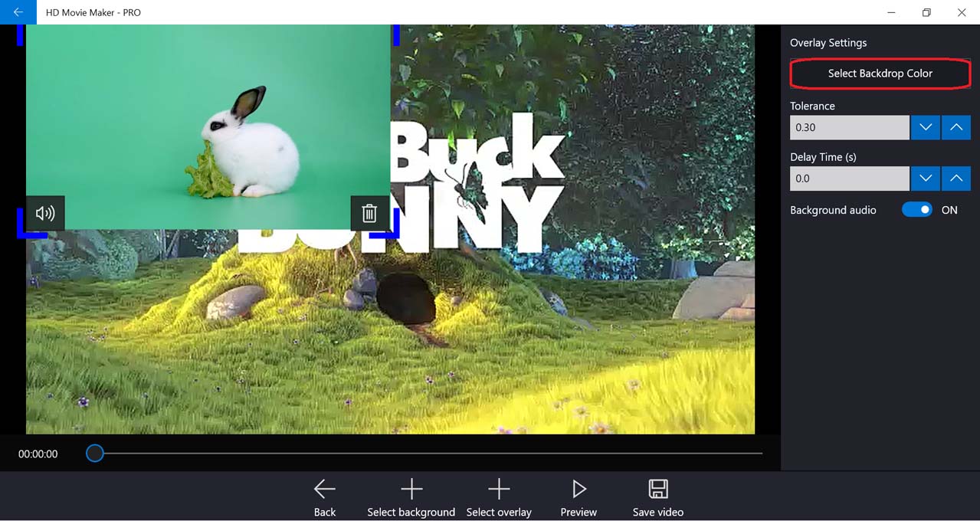Screen dimensions: 980x521
Task: Click the Delay Time field showing 0.0
Action: coord(849,179)
